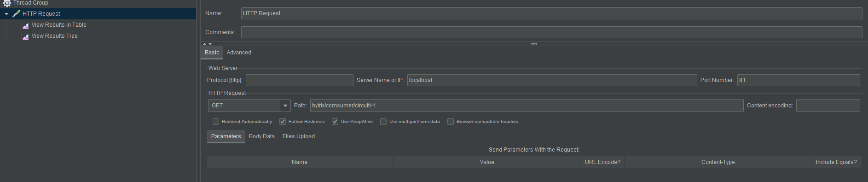The image size is (868, 182).
Task: Click the View Results Tree listener icon
Action: tap(25, 36)
